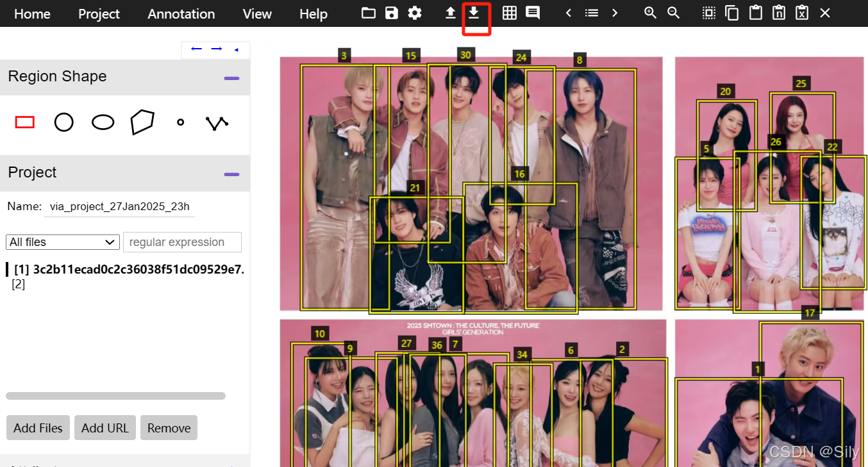This screenshot has width=868, height=467.
Task: Paste into multiple images with the clipboard 'n' icon
Action: tap(779, 13)
